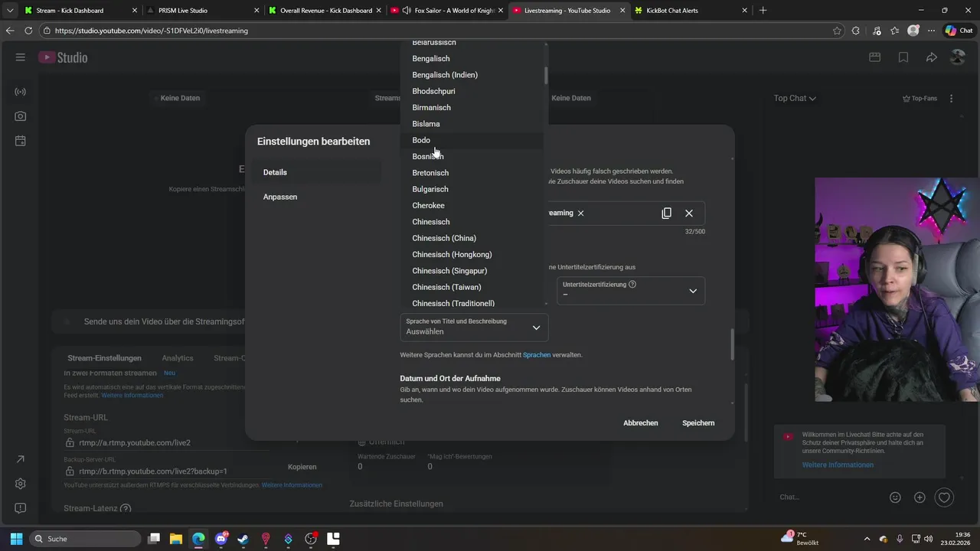Open Steam from the taskbar
Image resolution: width=980 pixels, height=551 pixels.
(243, 539)
